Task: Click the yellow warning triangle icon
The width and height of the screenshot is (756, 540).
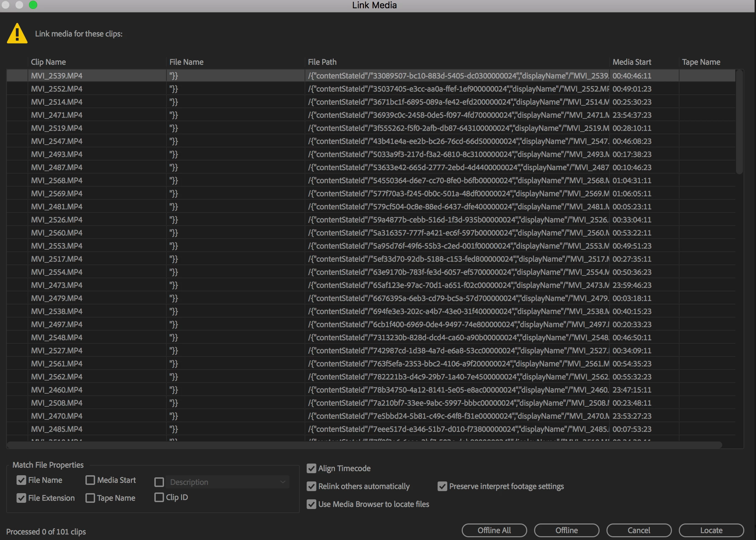Action: pyautogui.click(x=17, y=34)
